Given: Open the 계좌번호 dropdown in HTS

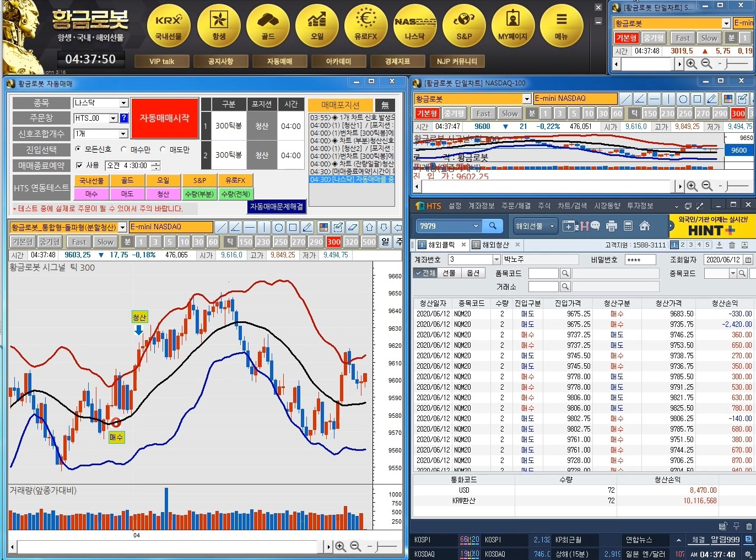Looking at the screenshot, I should click(496, 259).
